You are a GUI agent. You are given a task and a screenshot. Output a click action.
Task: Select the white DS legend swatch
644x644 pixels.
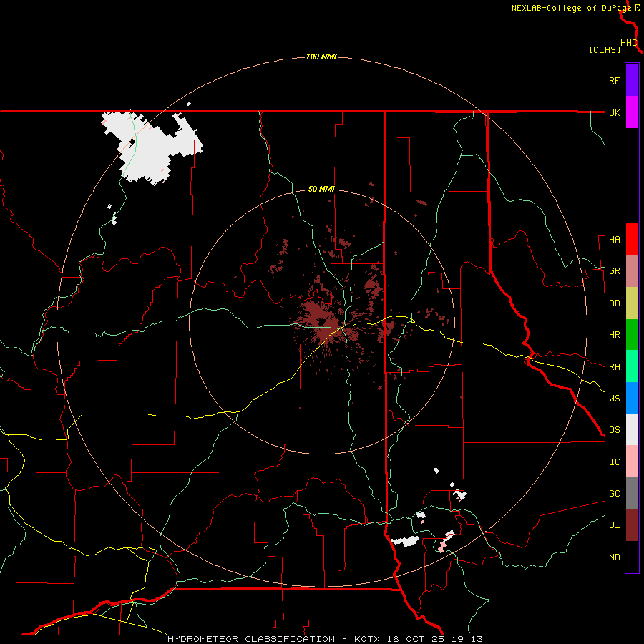click(632, 429)
